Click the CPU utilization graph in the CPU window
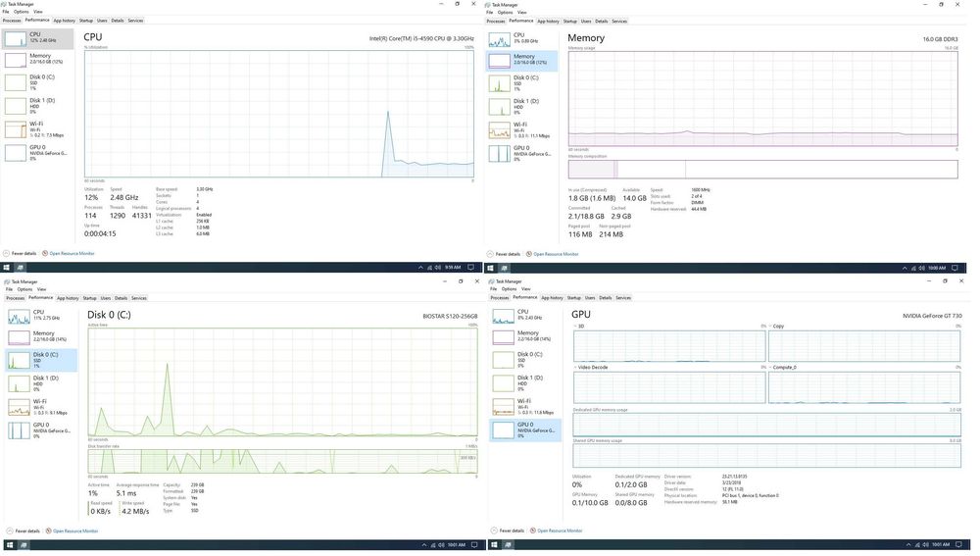Image resolution: width=980 pixels, height=556 pixels. [x=279, y=114]
